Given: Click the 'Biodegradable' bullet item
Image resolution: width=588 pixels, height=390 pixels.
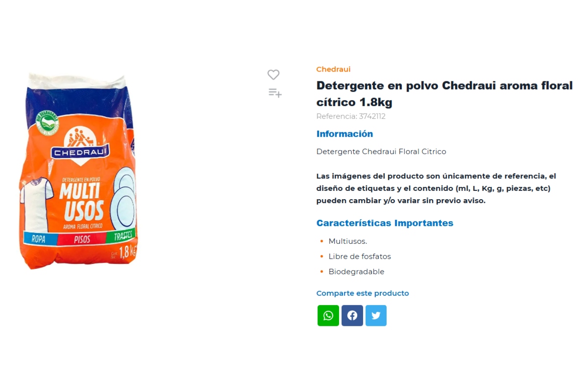Looking at the screenshot, I should (x=356, y=272).
